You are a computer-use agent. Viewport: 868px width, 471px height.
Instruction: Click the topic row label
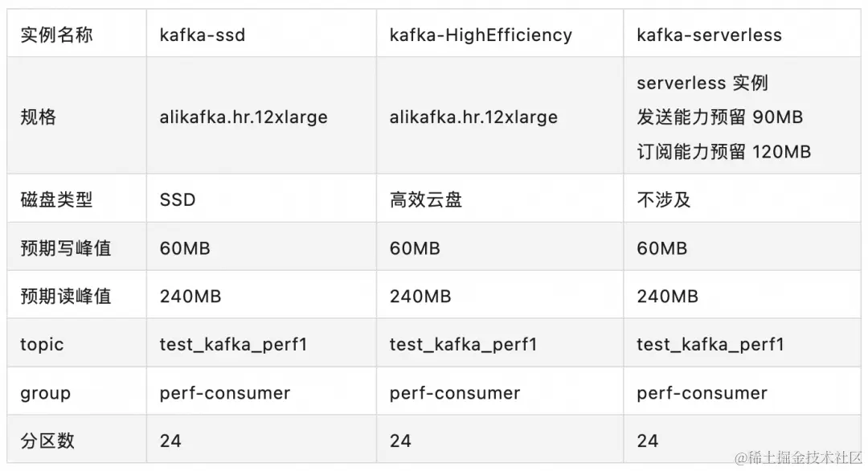tap(42, 345)
